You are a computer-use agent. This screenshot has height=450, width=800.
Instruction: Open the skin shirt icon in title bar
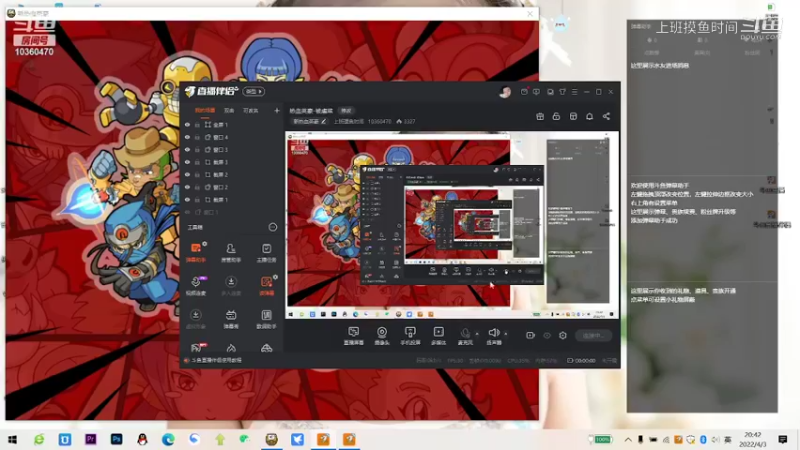[x=562, y=92]
